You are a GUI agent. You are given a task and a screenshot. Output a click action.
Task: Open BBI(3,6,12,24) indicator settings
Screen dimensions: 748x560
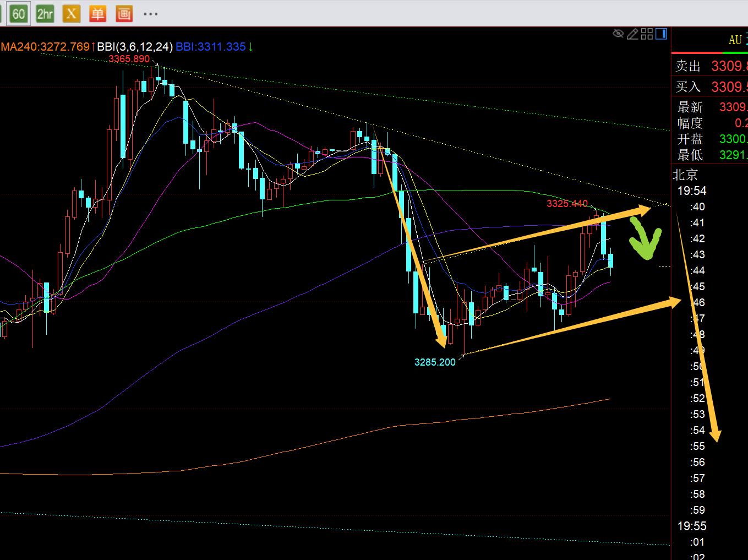[x=135, y=47]
